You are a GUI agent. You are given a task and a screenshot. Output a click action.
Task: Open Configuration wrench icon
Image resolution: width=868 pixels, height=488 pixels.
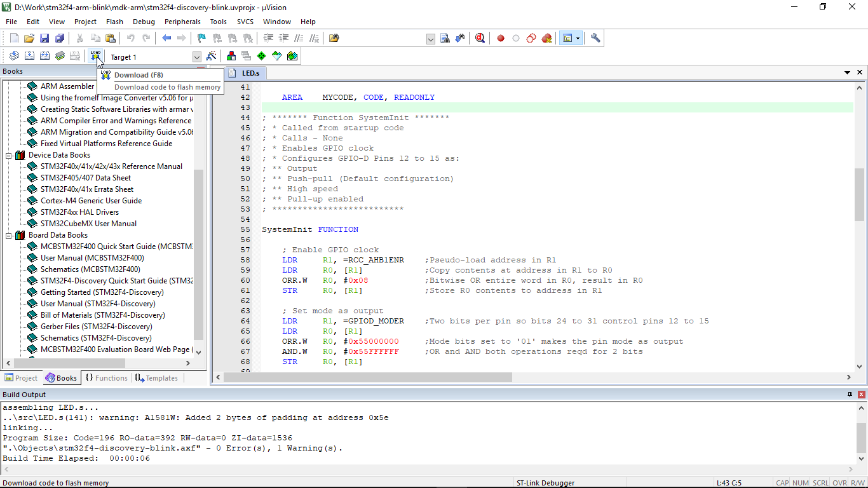(x=595, y=38)
